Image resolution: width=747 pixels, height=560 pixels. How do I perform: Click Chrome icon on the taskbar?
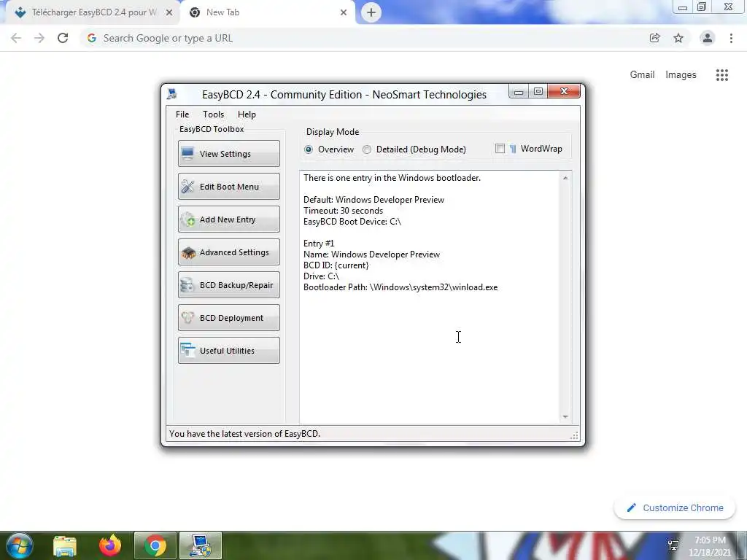[155, 545]
